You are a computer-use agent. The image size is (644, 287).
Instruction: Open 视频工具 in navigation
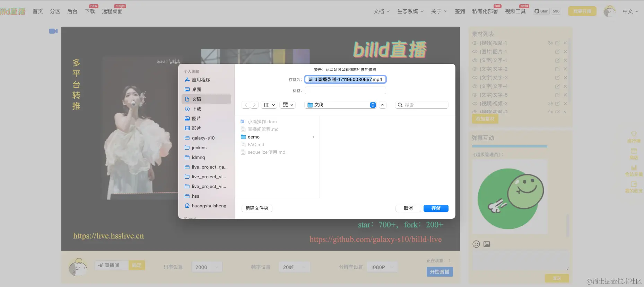(515, 11)
